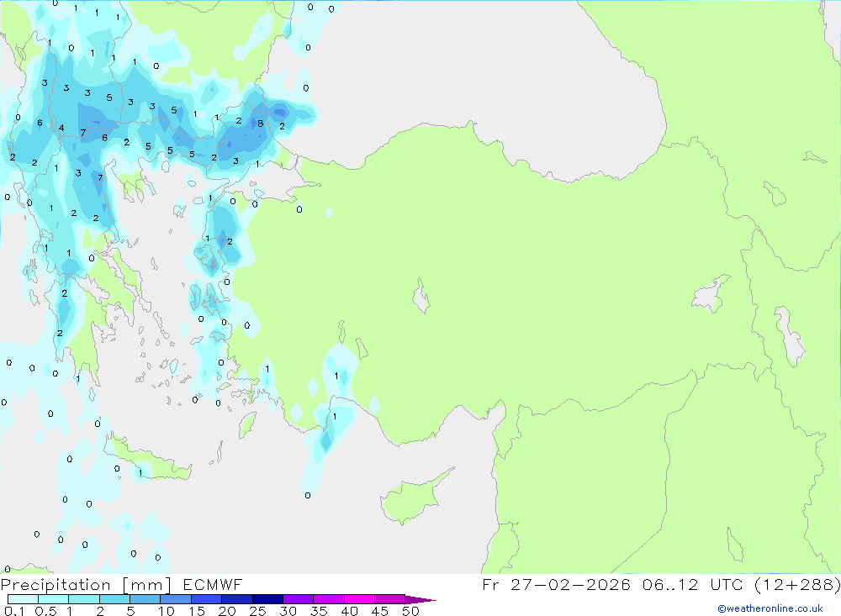This screenshot has width=841, height=616.
Task: Select the 40–45 mm magenta legend swatch
Action: (359, 599)
